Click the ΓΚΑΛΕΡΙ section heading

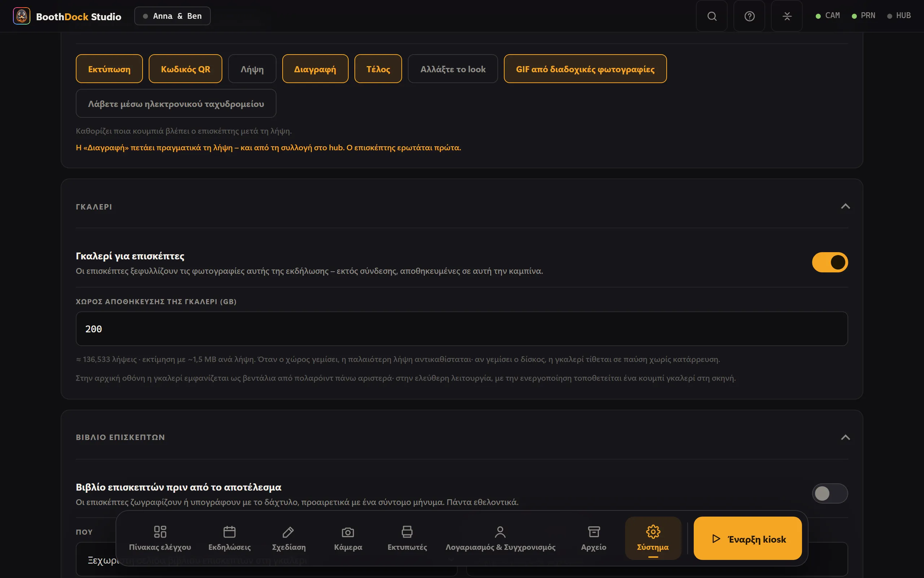94,207
